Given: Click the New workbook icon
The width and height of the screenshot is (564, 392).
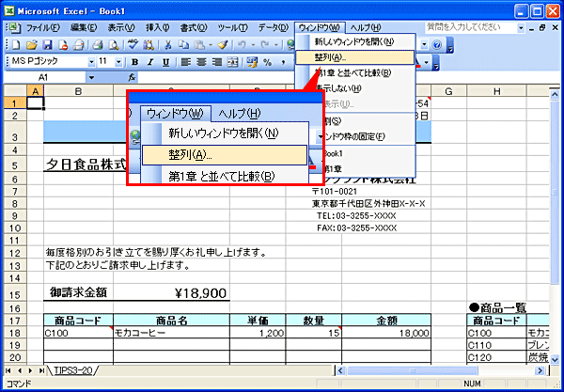Looking at the screenshot, I should [x=16, y=45].
